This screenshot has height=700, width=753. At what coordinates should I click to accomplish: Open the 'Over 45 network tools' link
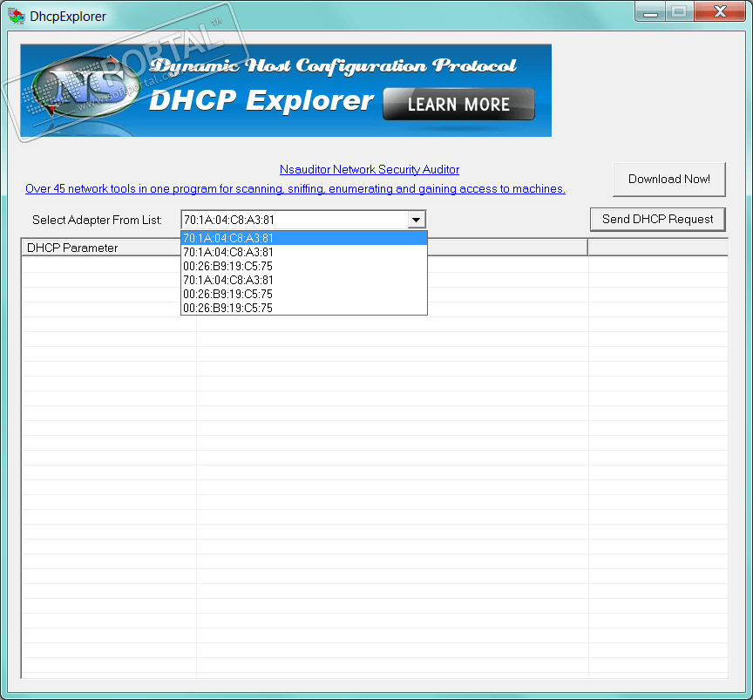pyautogui.click(x=295, y=189)
